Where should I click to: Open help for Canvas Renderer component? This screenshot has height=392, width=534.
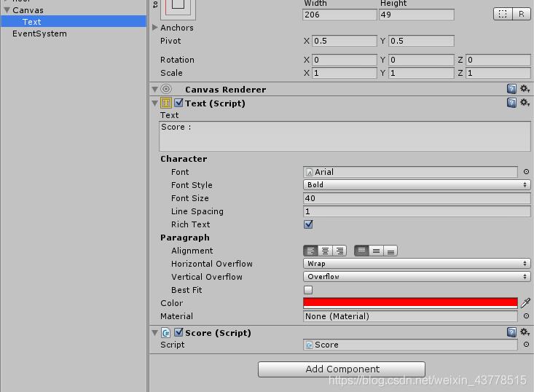[511, 89]
